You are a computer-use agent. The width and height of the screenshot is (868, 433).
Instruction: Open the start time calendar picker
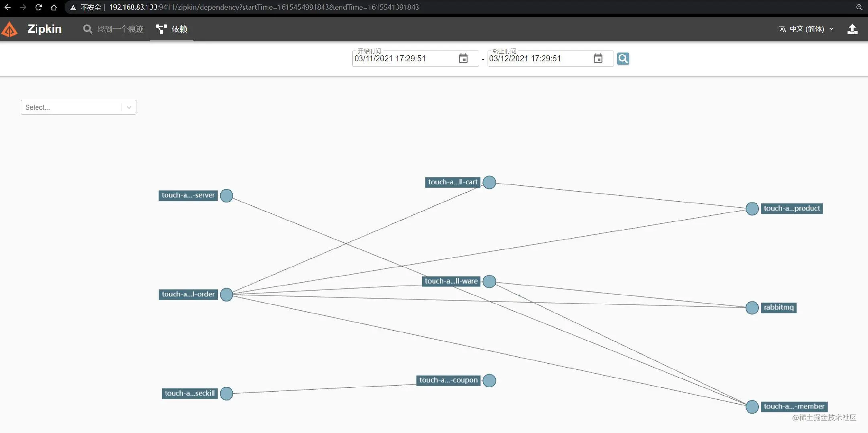click(463, 59)
